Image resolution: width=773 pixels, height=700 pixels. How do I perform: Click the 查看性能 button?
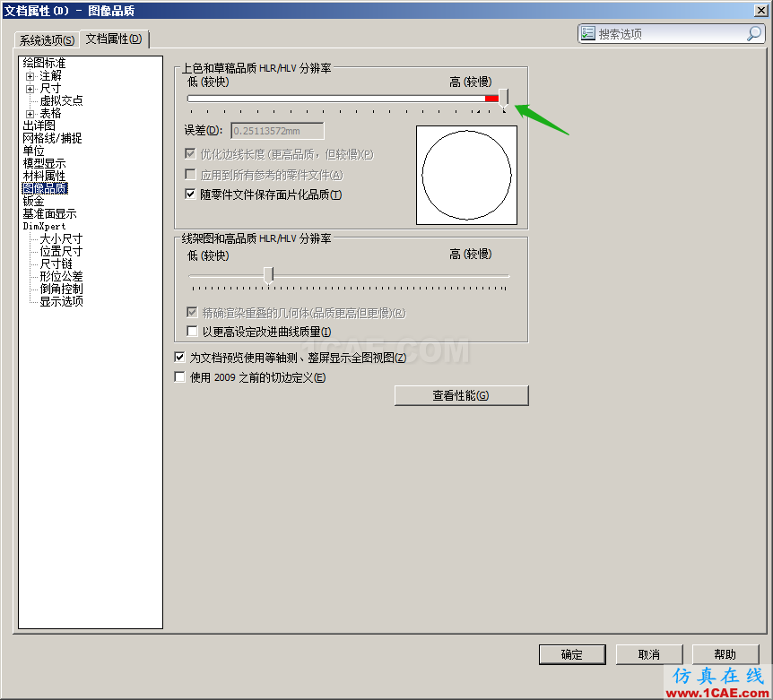(x=462, y=395)
